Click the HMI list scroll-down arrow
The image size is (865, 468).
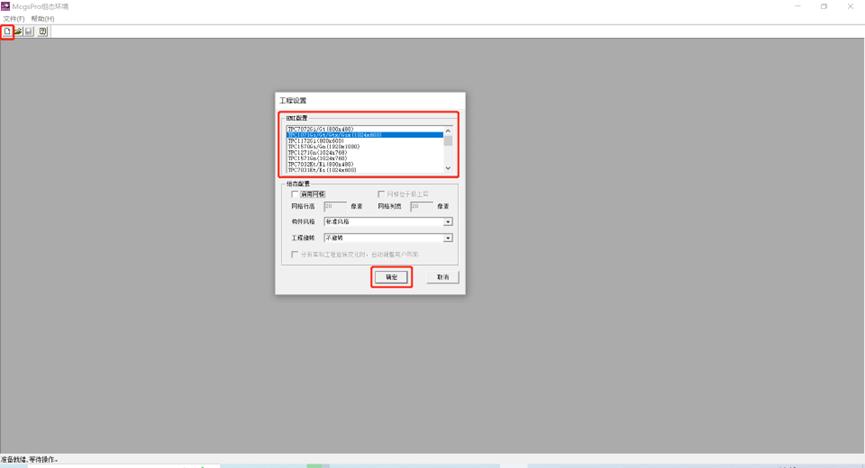(448, 168)
